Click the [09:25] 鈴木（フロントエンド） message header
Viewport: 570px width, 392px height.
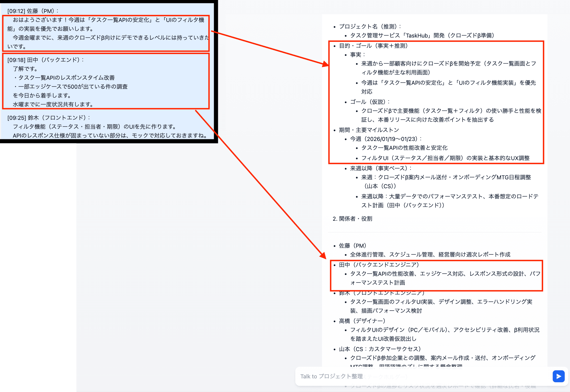pyautogui.click(x=49, y=118)
